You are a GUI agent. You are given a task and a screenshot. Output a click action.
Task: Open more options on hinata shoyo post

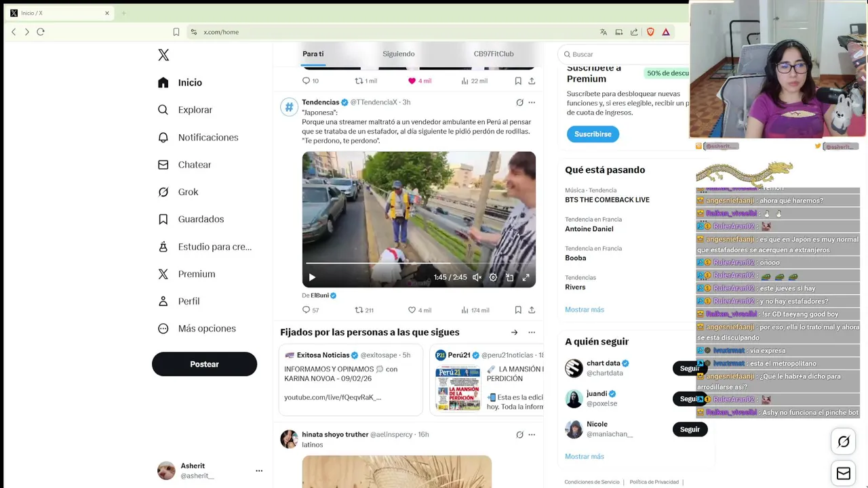pyautogui.click(x=532, y=434)
